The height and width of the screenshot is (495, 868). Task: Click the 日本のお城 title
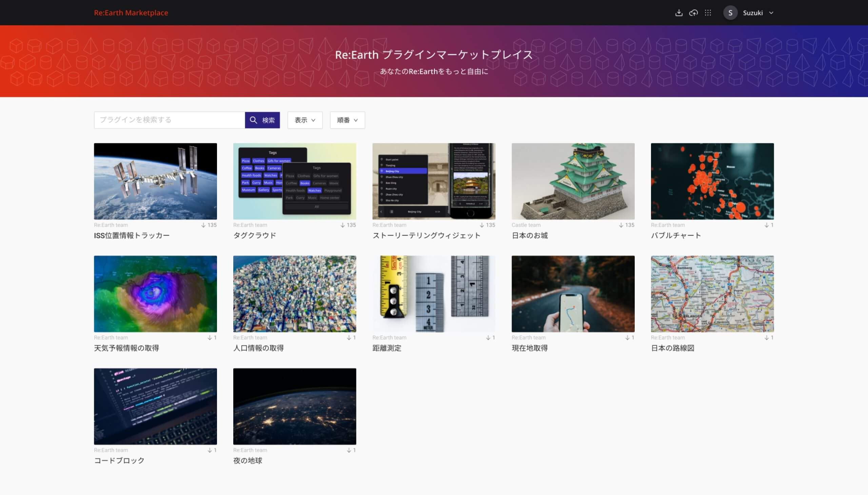(530, 235)
